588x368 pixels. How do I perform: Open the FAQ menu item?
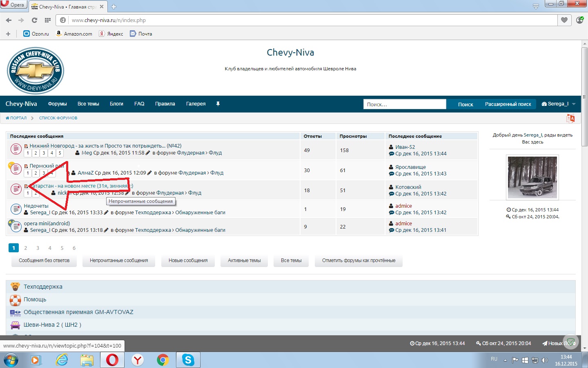pos(139,104)
